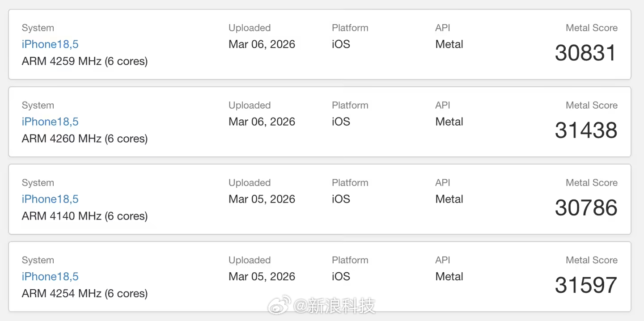The width and height of the screenshot is (644, 321).
Task: Open iPhone18,5 link with score 30786
Action: (50, 199)
